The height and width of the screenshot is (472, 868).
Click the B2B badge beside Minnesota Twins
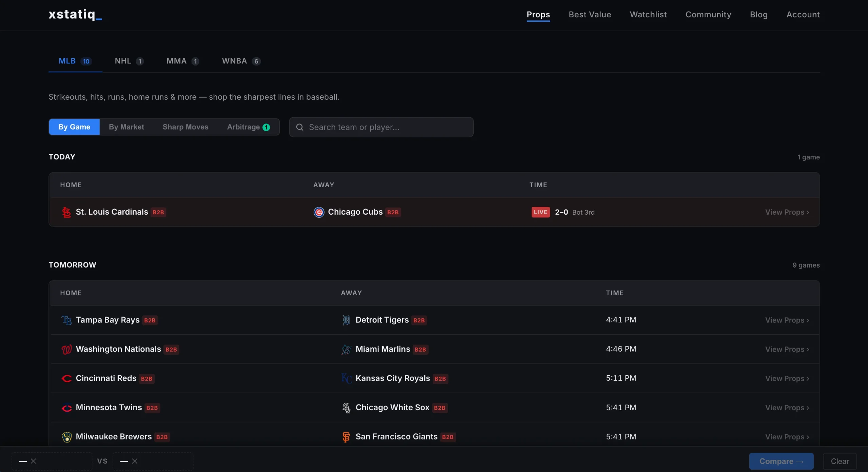(152, 408)
